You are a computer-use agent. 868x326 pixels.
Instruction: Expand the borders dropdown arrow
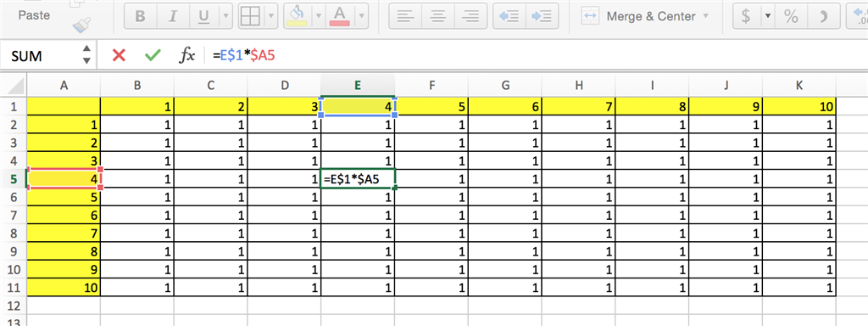tap(271, 16)
